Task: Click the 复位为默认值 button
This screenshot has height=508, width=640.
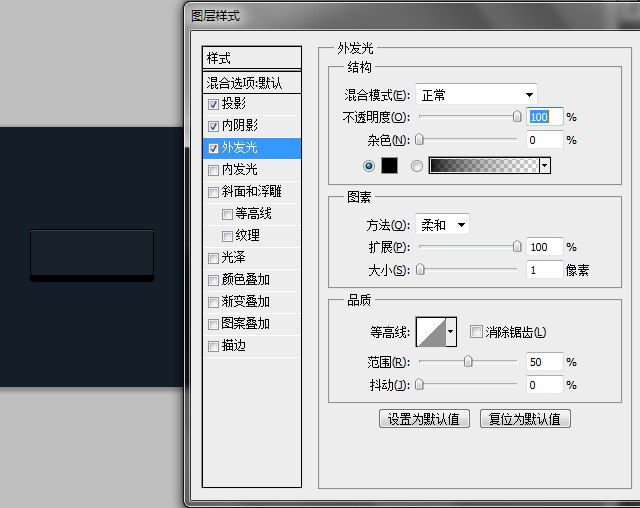Action: 525,419
